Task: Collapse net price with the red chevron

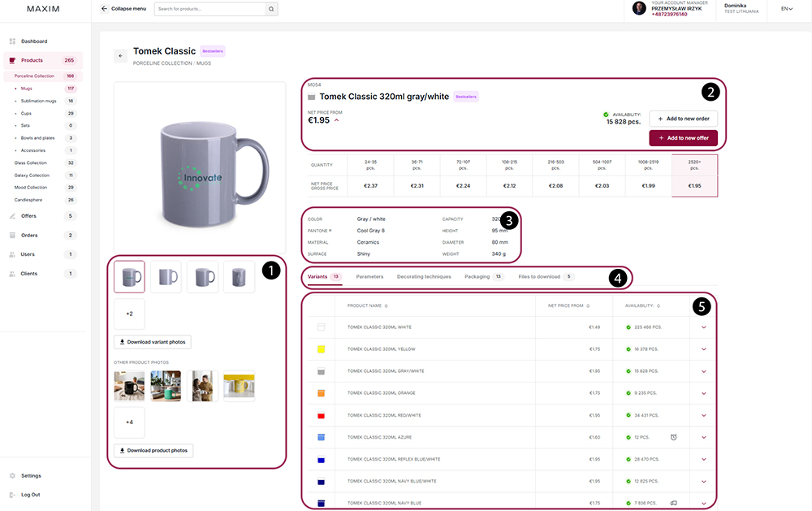Action: (x=337, y=120)
